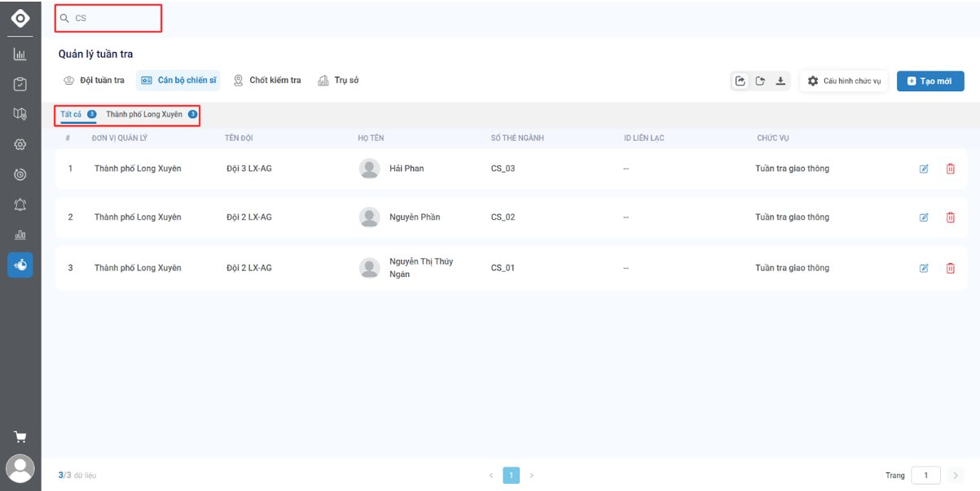
Task: Click the CS_01 badge number
Action: coord(503,268)
